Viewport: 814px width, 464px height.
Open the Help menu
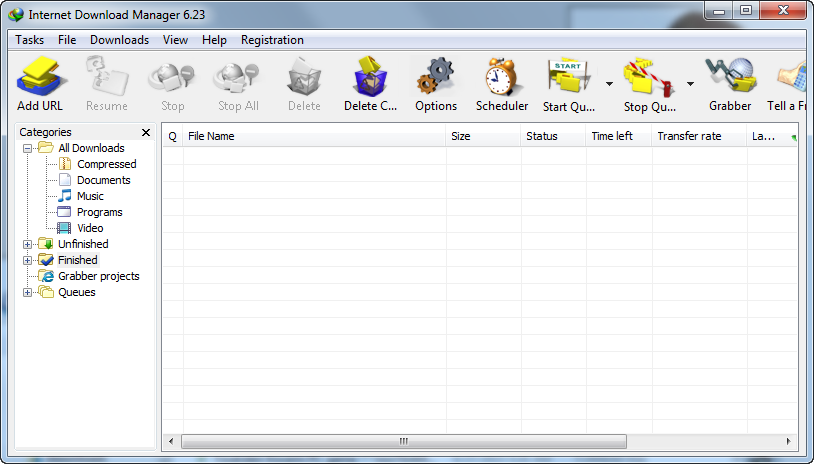pyautogui.click(x=214, y=40)
